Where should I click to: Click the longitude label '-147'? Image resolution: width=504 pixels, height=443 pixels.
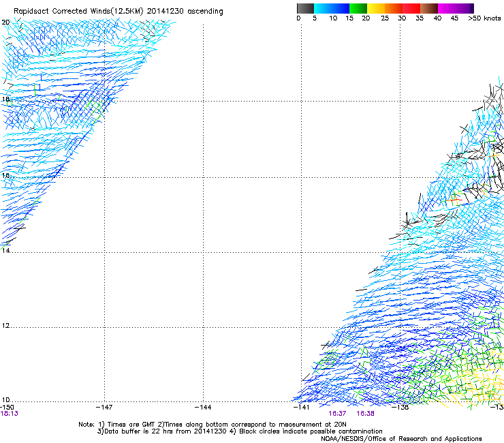(104, 408)
